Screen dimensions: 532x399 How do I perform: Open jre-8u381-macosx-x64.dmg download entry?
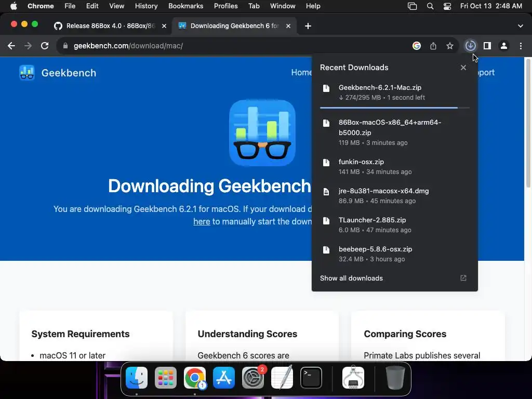click(395, 196)
